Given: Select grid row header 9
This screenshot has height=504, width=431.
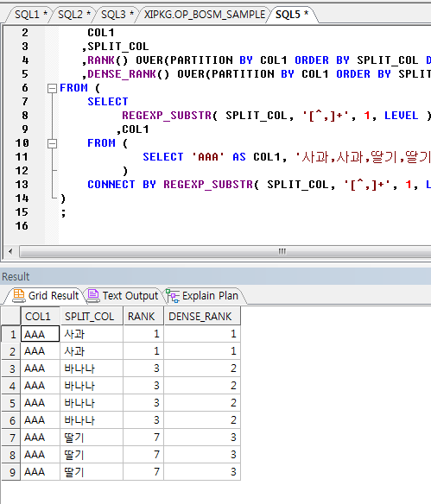Looking at the screenshot, I should [x=11, y=472].
